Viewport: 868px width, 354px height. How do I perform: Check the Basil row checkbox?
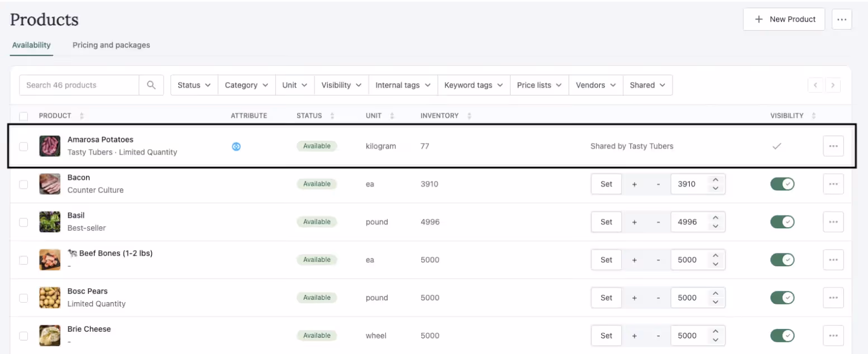tap(23, 222)
